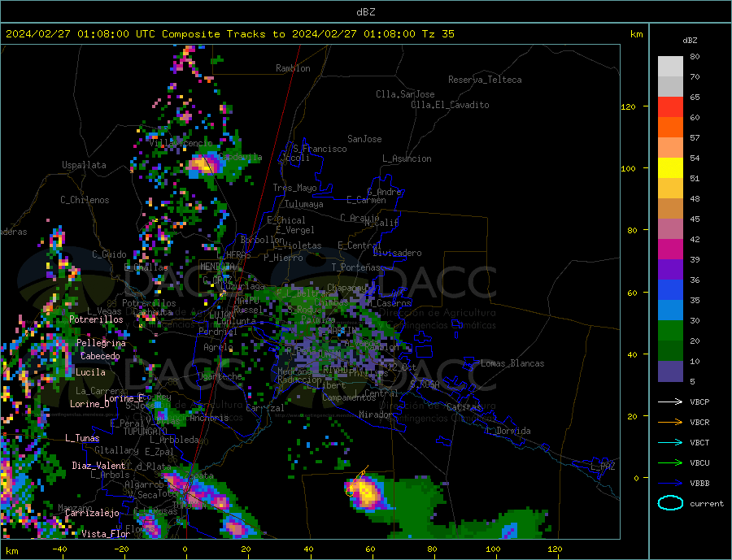Click the L_Tunas place label
The width and height of the screenshot is (732, 560).
click(82, 438)
